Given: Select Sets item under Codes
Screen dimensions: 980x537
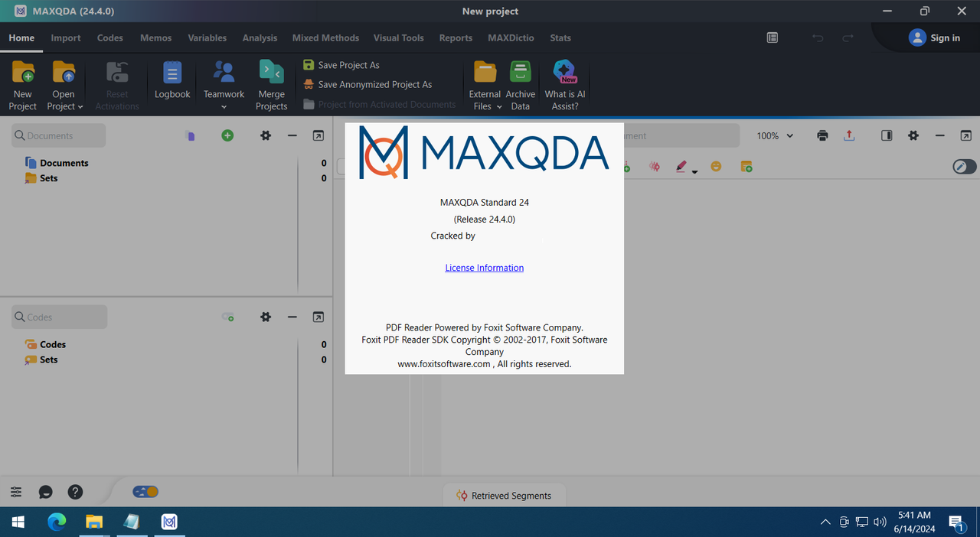Looking at the screenshot, I should click(x=41, y=360).
